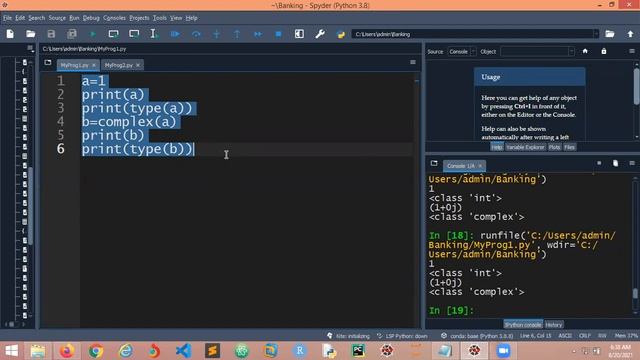
Task: Click the New file icon
Action: [x=10, y=34]
